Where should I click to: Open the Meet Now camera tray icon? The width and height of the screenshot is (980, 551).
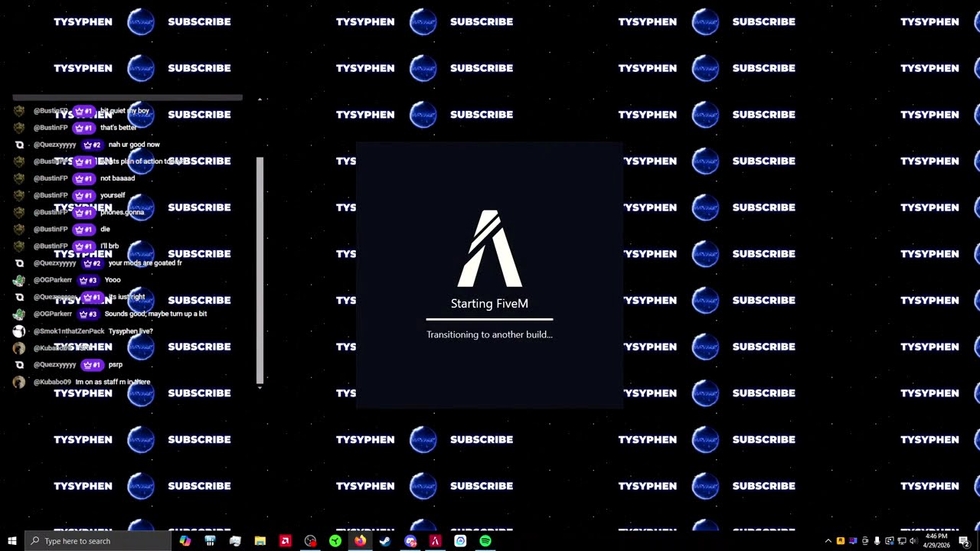(865, 541)
